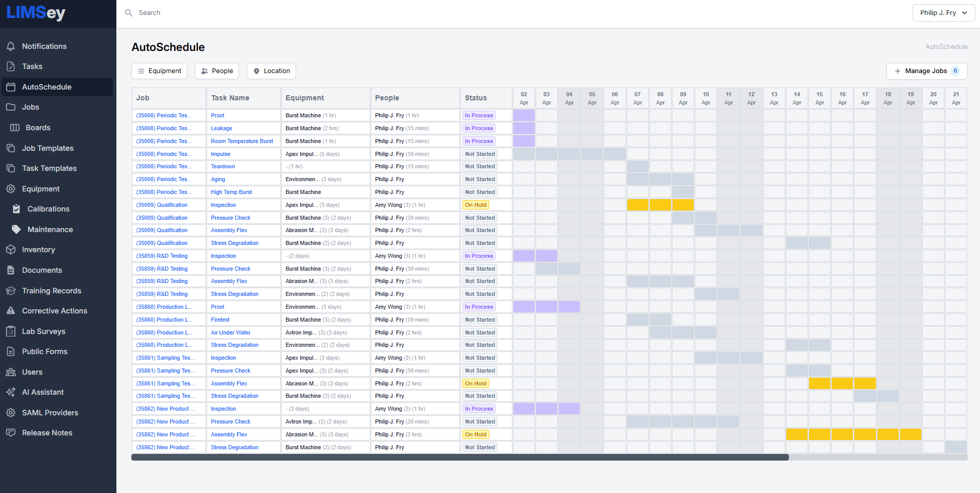Go to Release Notes in sidebar
The height and width of the screenshot is (493, 980).
(x=47, y=433)
